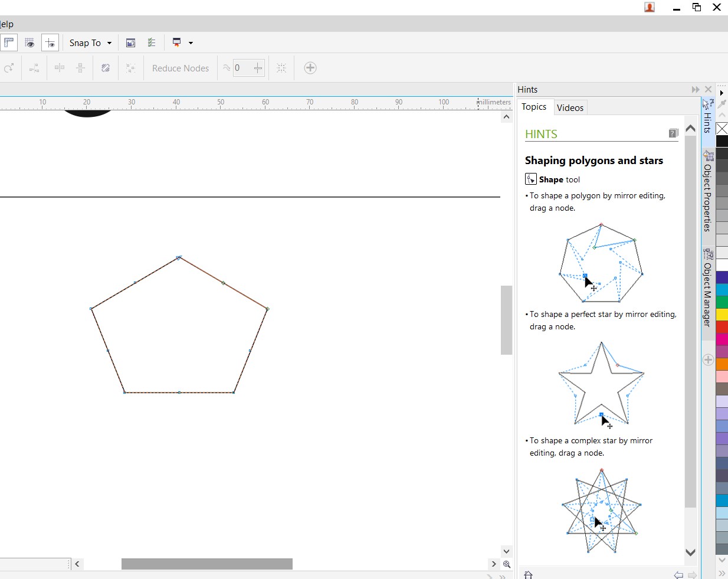The image size is (728, 579).
Task: Click Reflect Nodes Horizontally icon
Action: (x=60, y=68)
